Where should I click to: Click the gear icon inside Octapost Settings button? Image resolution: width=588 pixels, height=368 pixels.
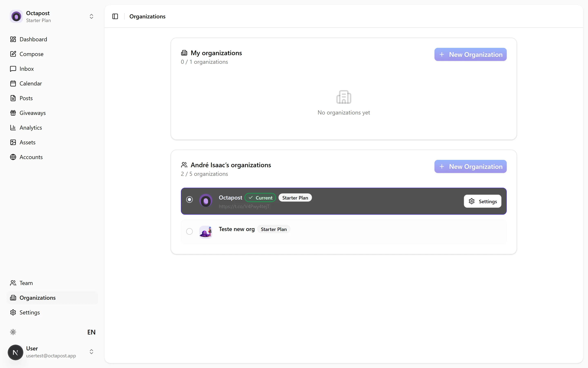point(472,201)
